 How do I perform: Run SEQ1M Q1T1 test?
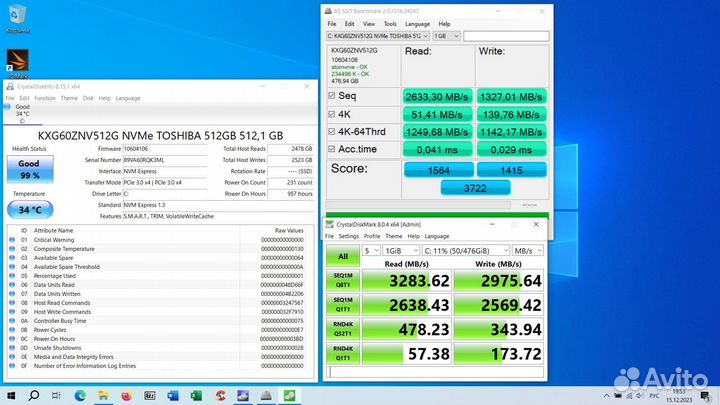pyautogui.click(x=343, y=304)
